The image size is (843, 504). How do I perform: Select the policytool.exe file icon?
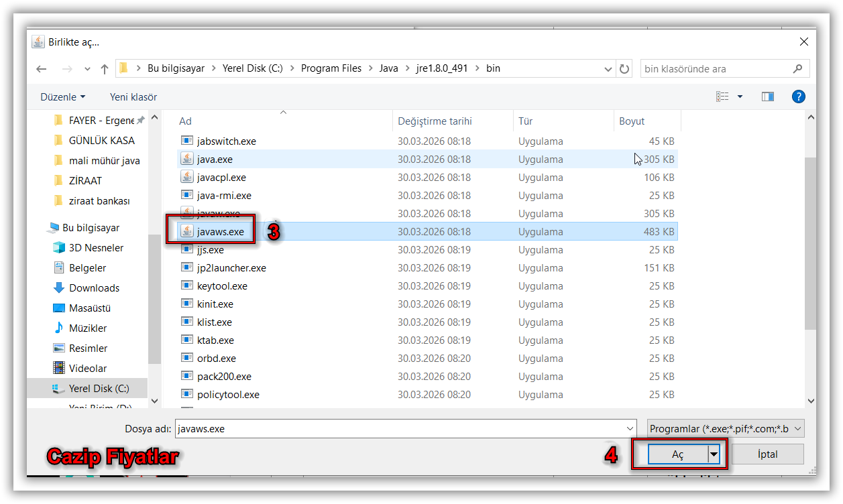point(186,394)
